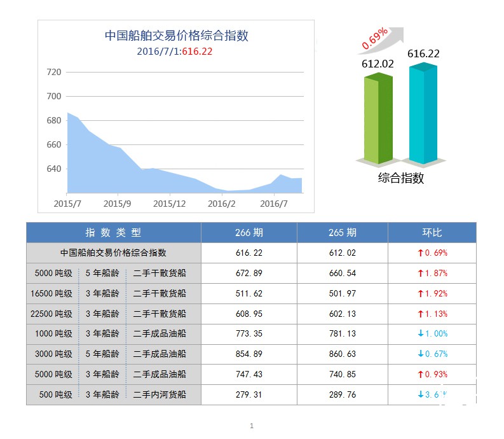This screenshot has height=439, width=504.
Task: Click the 700 y-axis label
Action: pyautogui.click(x=53, y=96)
